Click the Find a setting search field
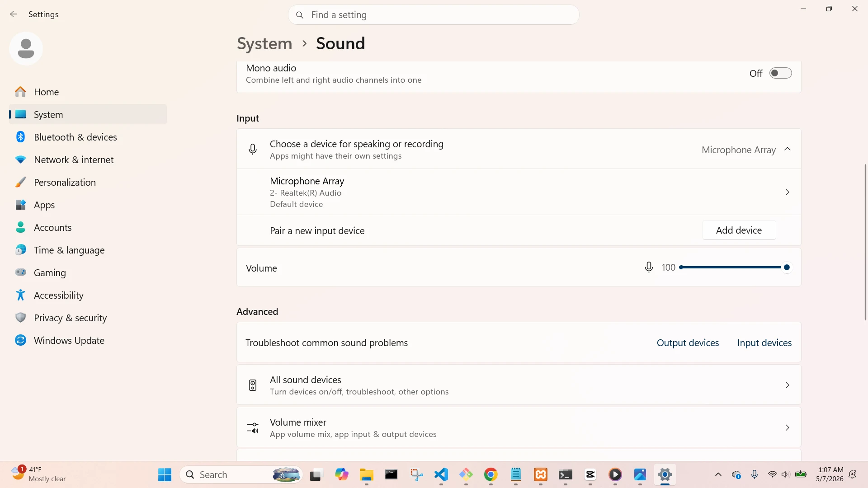The width and height of the screenshot is (868, 488). click(434, 15)
